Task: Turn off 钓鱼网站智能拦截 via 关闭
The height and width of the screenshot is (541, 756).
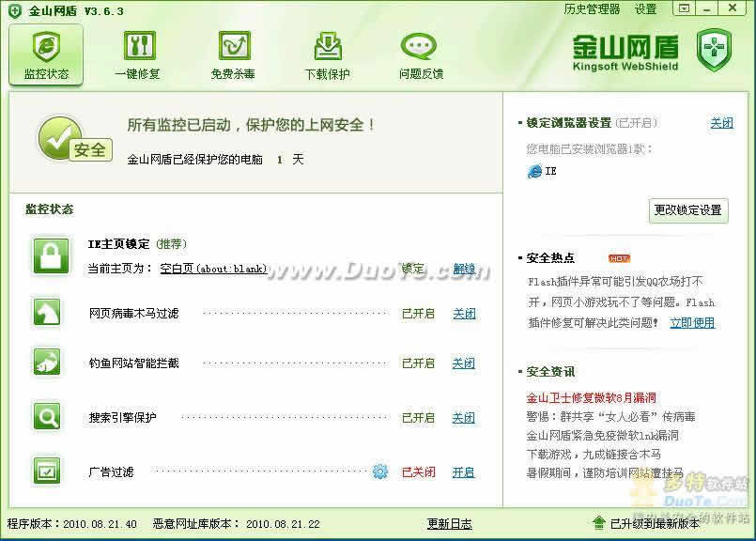Action: (463, 363)
